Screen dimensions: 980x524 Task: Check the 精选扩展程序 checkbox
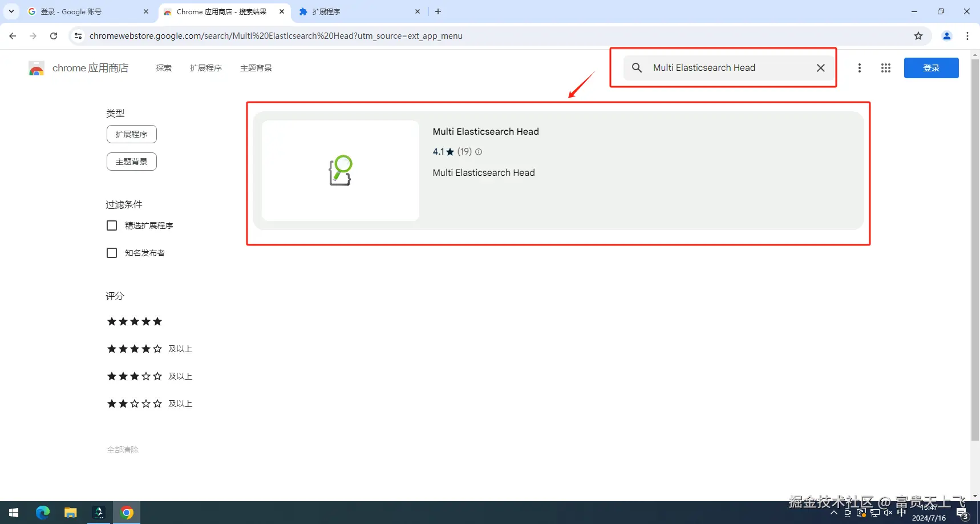coord(112,225)
